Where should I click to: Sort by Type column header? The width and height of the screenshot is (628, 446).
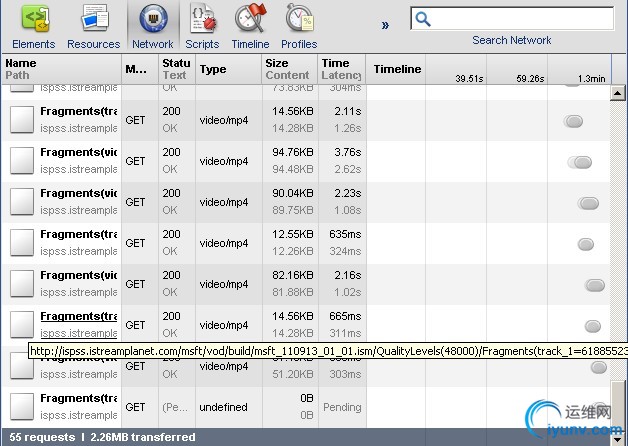(229, 69)
